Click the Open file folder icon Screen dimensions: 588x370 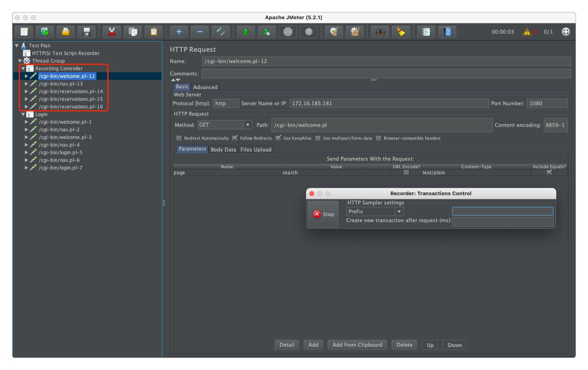66,32
